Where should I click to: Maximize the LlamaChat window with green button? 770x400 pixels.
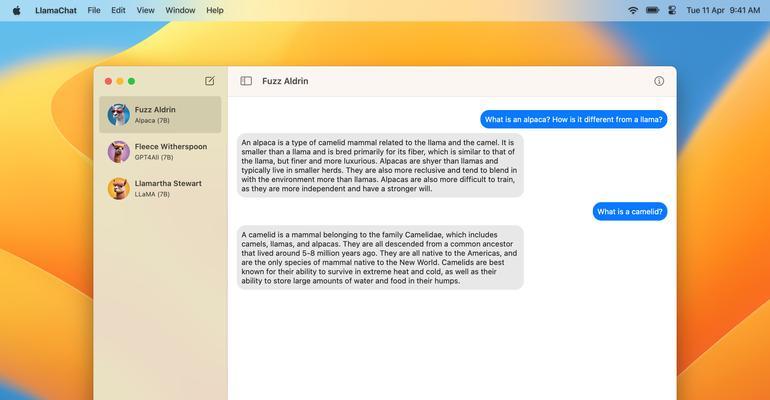pos(132,81)
